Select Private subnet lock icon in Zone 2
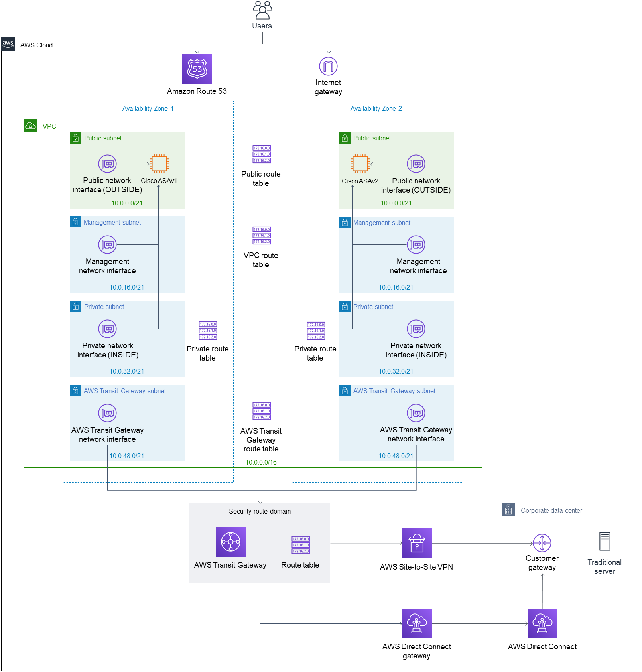 (x=345, y=306)
